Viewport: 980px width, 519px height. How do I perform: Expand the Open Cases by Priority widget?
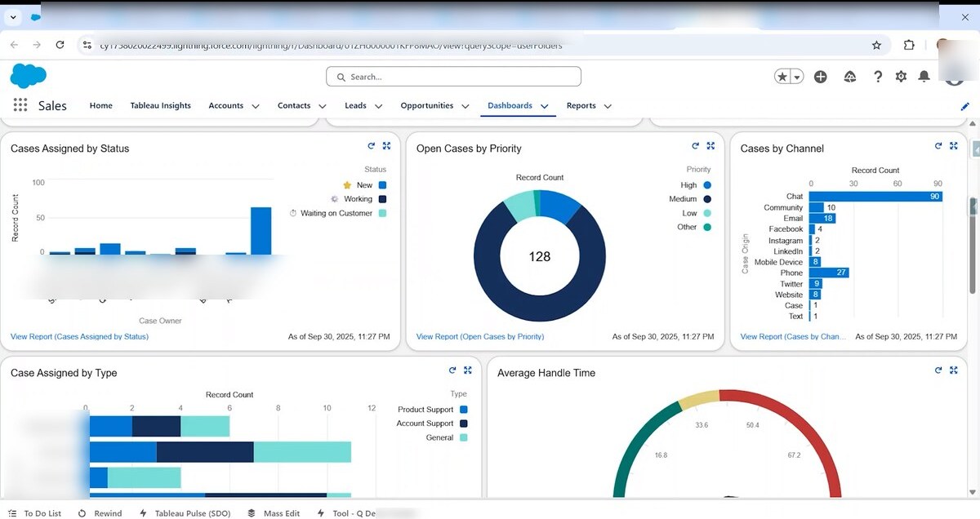(710, 146)
